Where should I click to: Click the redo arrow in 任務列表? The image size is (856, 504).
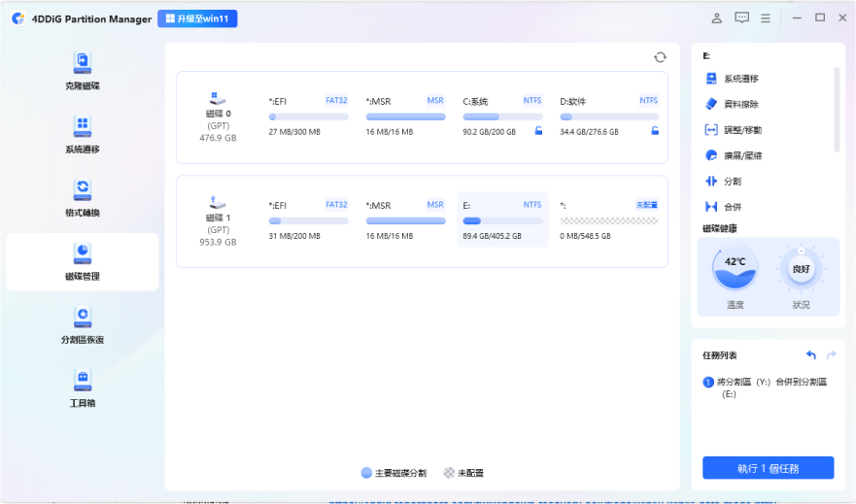[x=831, y=355]
